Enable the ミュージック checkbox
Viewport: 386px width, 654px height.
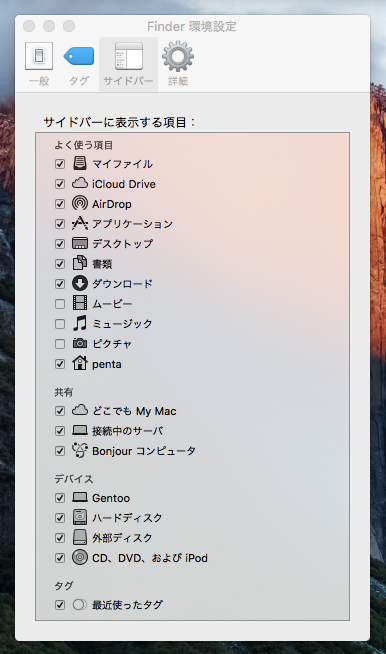point(60,324)
